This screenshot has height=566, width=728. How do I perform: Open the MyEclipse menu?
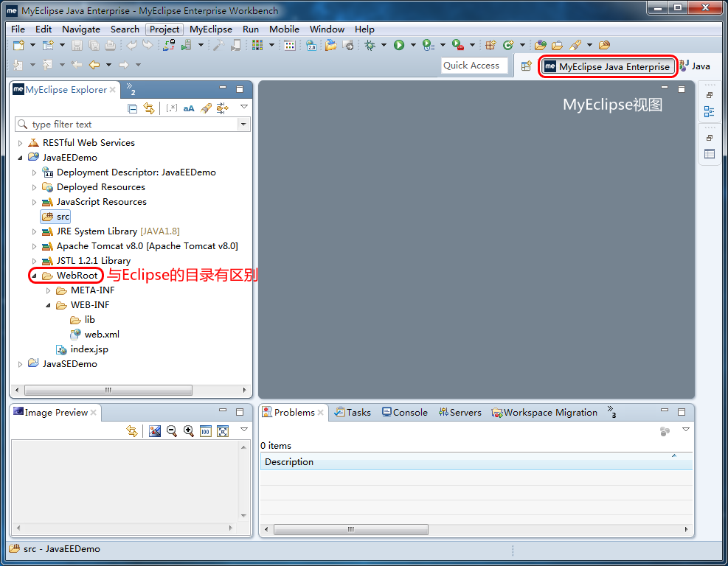(x=211, y=29)
